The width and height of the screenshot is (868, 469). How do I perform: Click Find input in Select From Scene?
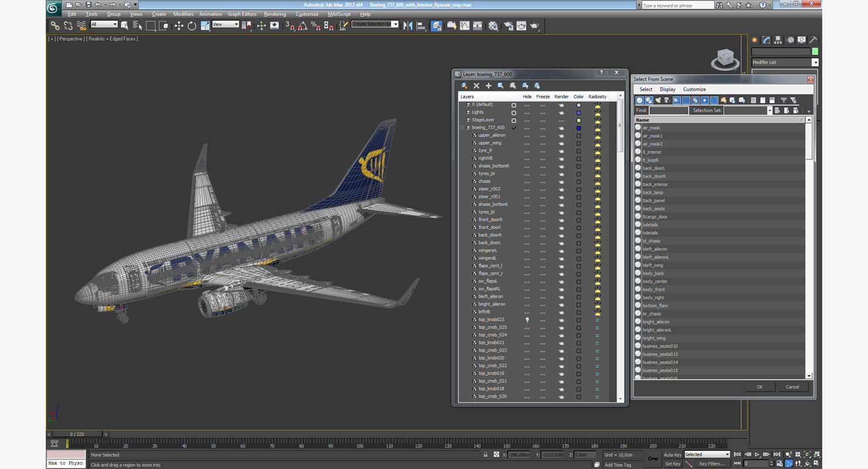[669, 110]
